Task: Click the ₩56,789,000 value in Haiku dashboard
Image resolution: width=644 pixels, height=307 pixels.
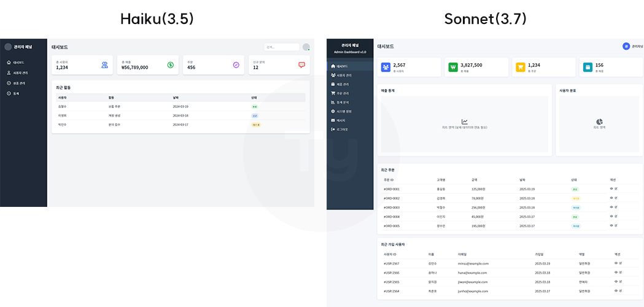Action: tap(134, 68)
